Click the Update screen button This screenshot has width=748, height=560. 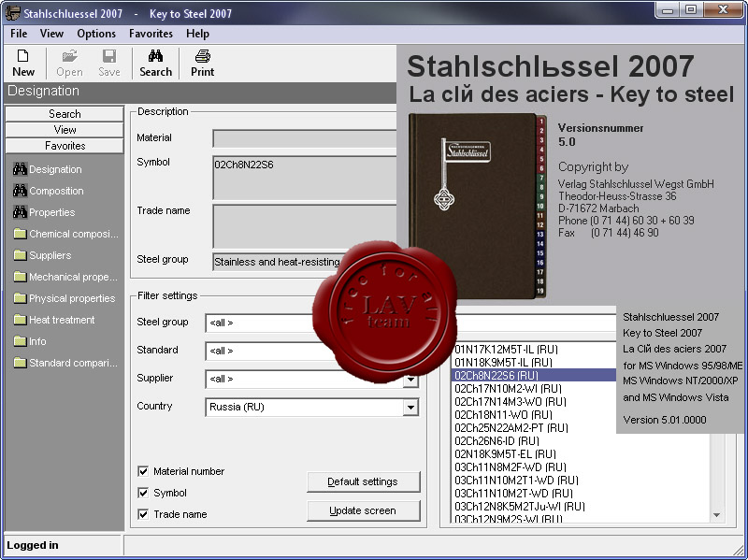click(x=363, y=510)
